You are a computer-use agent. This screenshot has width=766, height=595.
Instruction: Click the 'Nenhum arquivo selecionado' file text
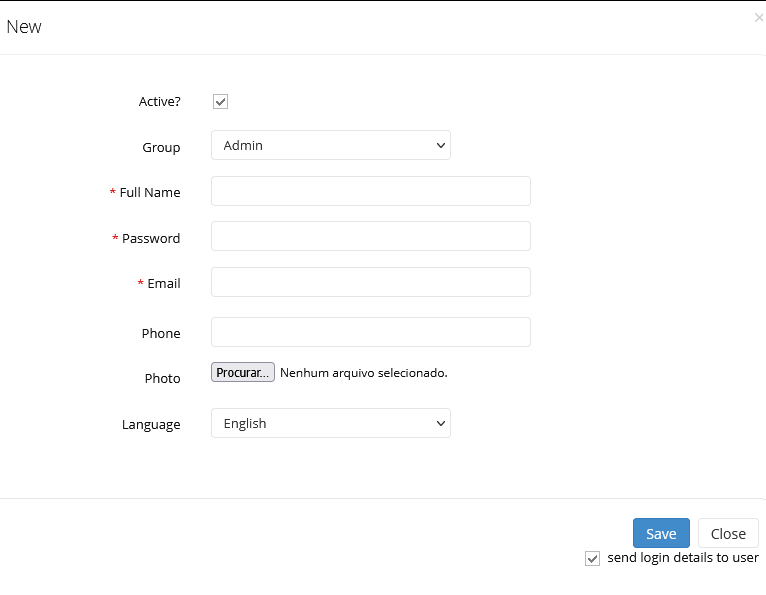tap(363, 373)
